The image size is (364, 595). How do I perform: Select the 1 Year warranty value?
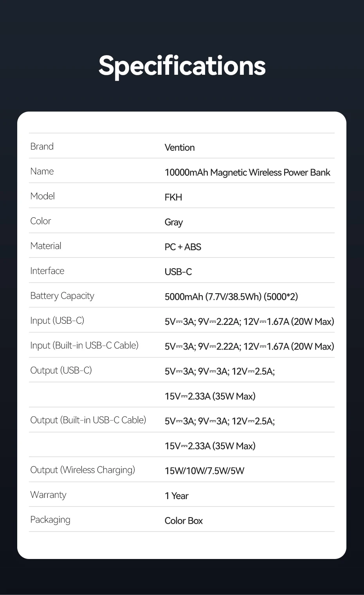pos(177,496)
